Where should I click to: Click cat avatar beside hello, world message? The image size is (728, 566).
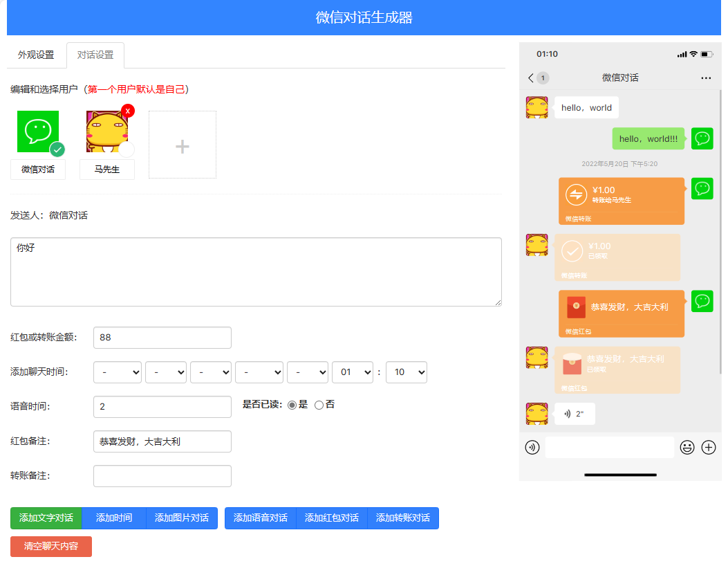[536, 108]
